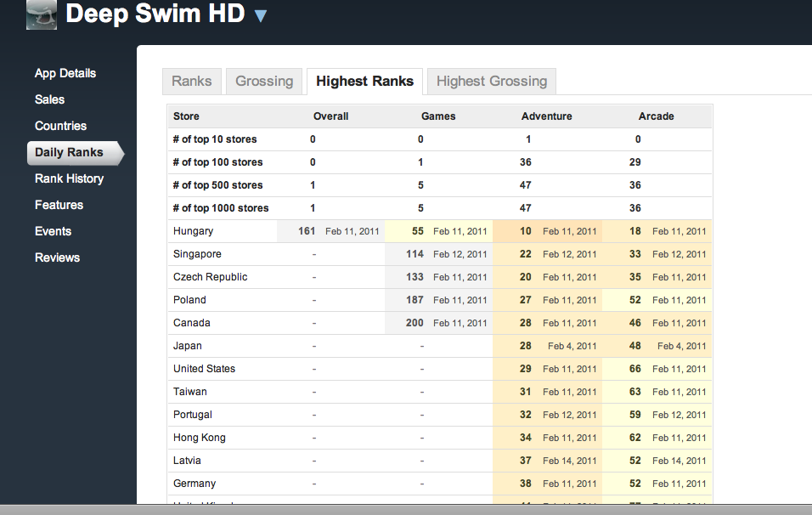Click the '# of top 100 stores' row label

(217, 162)
